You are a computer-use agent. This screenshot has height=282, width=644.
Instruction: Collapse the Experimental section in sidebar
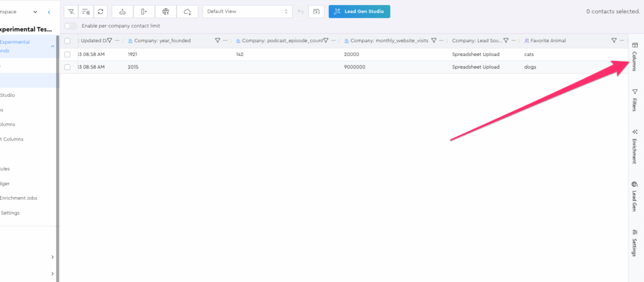coord(52,46)
